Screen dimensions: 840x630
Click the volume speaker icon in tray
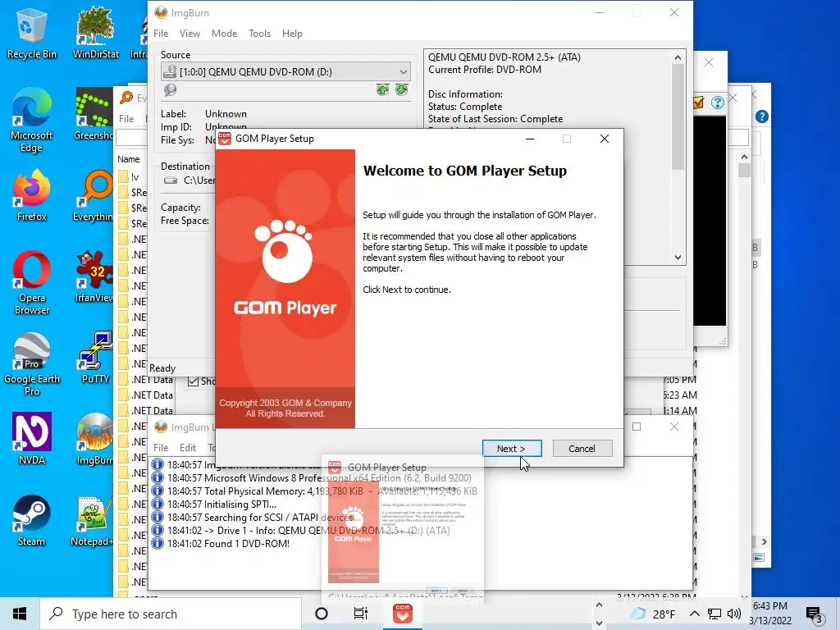point(734,614)
